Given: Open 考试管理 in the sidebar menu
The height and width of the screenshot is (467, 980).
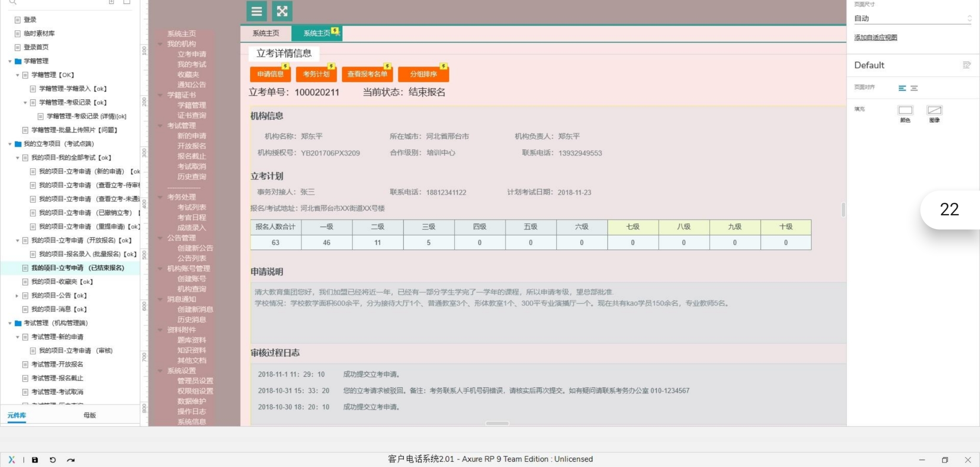Looking at the screenshot, I should 181,125.
